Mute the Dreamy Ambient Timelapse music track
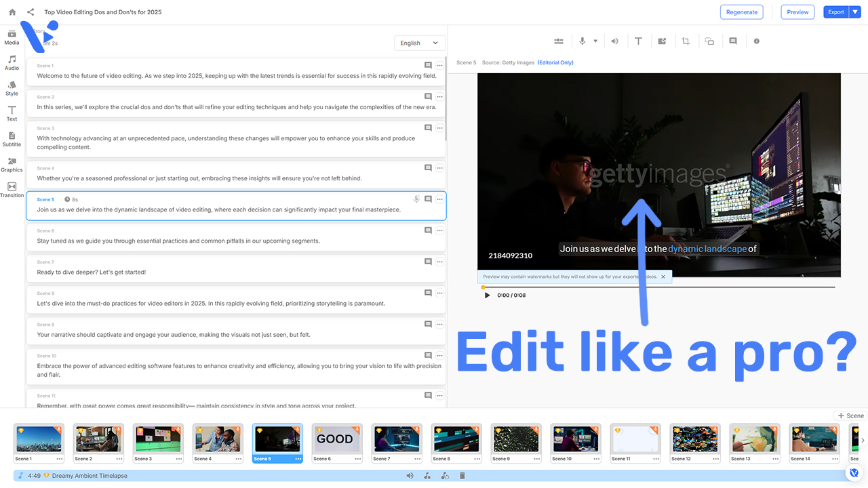 pyautogui.click(x=410, y=476)
